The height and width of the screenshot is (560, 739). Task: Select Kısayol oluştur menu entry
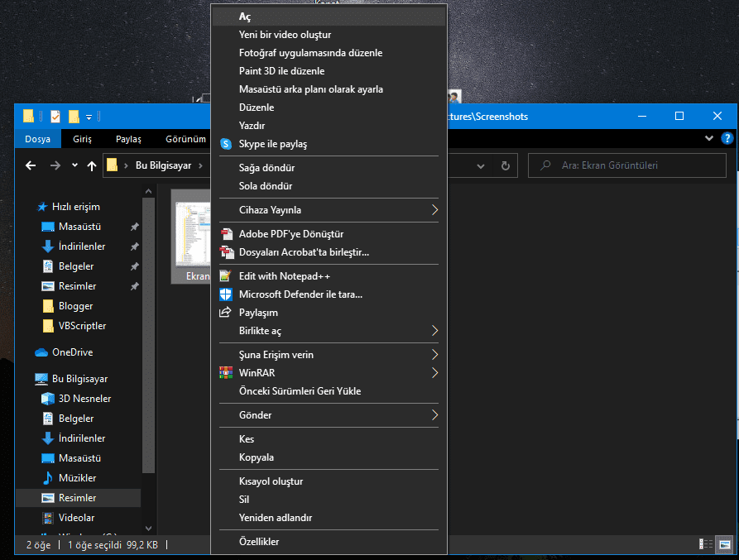[x=329, y=481]
